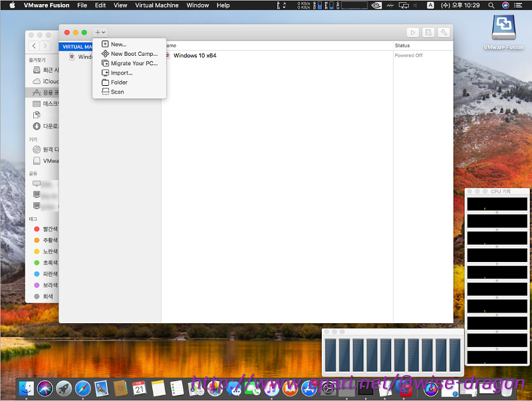This screenshot has height=401, width=532.
Task: Open Launchpad from the Dock
Action: click(x=64, y=388)
